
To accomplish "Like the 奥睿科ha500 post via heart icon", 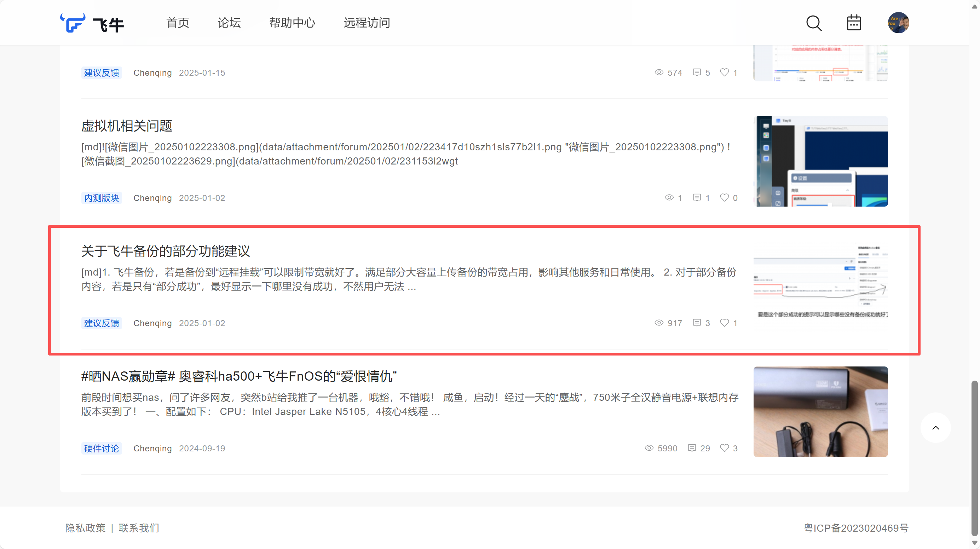I will pos(724,448).
